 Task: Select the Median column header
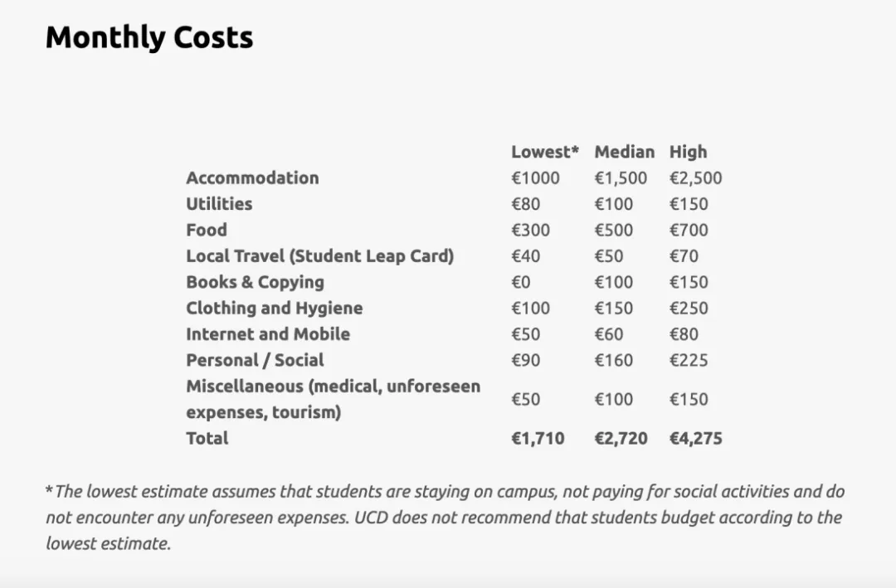(x=624, y=152)
